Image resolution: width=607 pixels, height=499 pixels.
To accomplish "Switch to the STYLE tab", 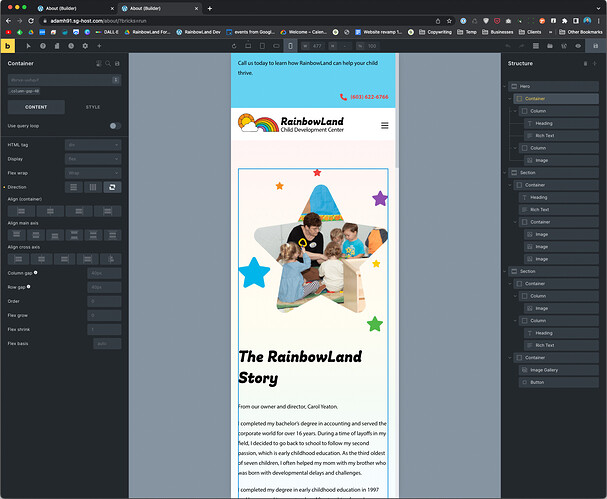I will click(93, 107).
